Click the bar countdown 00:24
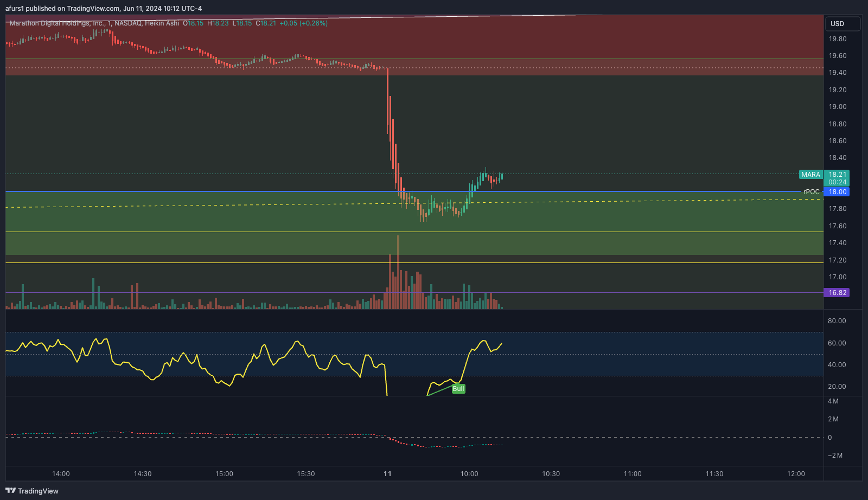 (837, 182)
